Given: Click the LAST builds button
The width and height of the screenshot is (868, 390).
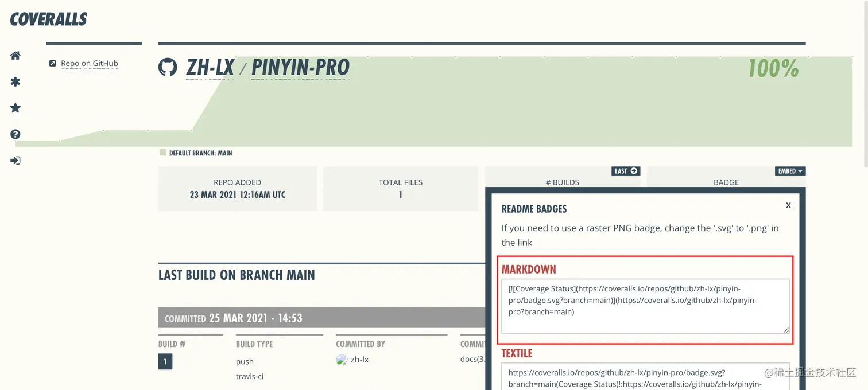Looking at the screenshot, I should 626,171.
